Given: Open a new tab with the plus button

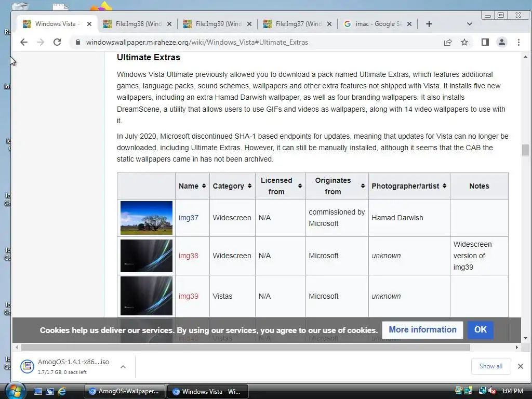Looking at the screenshot, I should pyautogui.click(x=429, y=24).
